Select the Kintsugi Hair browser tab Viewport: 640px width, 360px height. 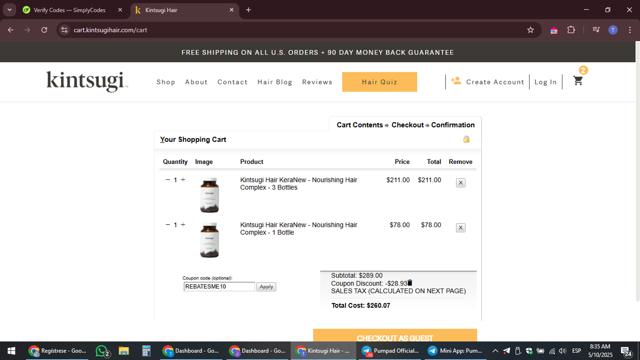185,10
